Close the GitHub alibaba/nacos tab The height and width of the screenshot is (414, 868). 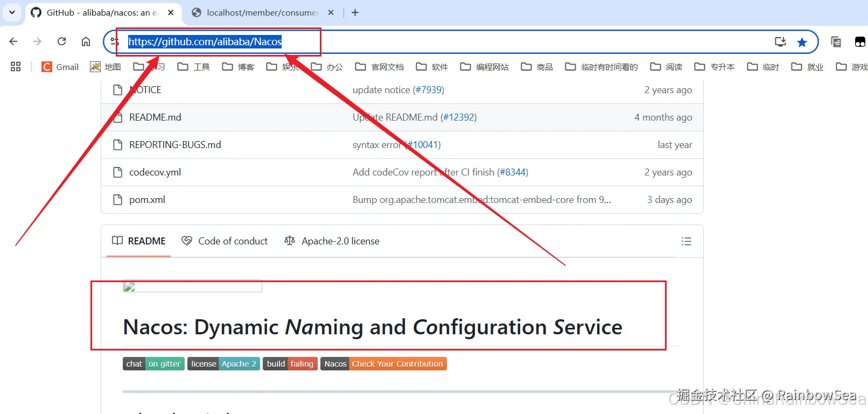click(171, 12)
